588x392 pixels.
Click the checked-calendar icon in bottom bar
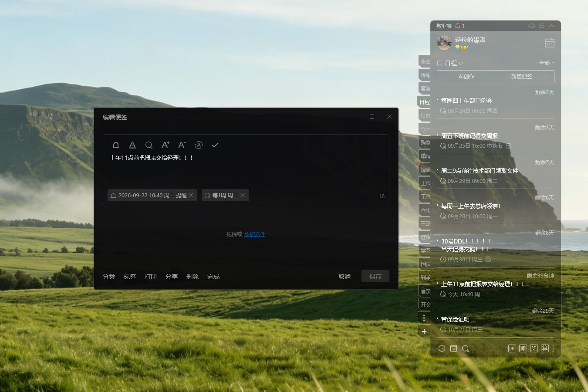click(x=453, y=348)
